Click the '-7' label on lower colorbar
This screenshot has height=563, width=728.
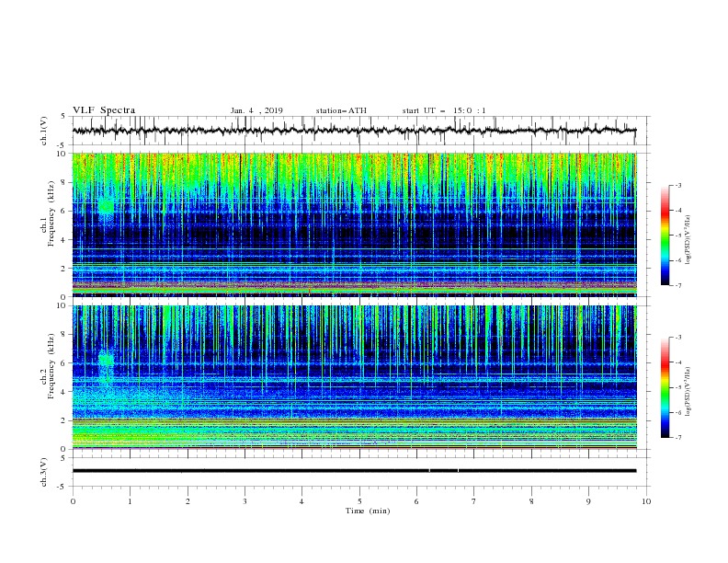pos(677,437)
